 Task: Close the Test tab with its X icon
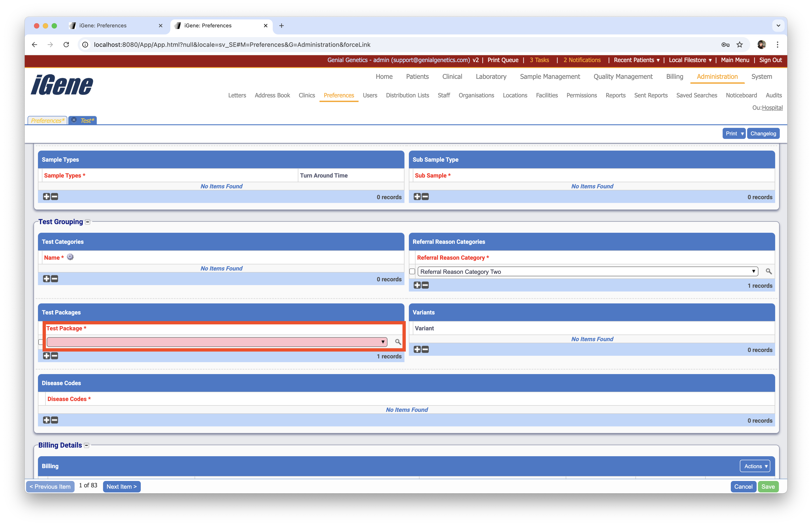[74, 120]
